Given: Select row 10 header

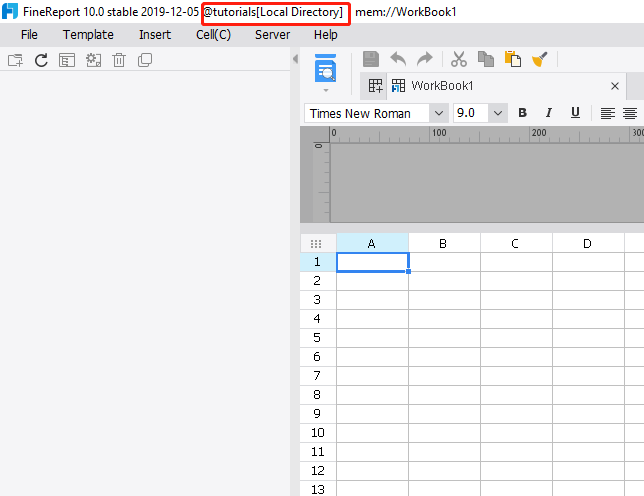Looking at the screenshot, I should coord(318,433).
